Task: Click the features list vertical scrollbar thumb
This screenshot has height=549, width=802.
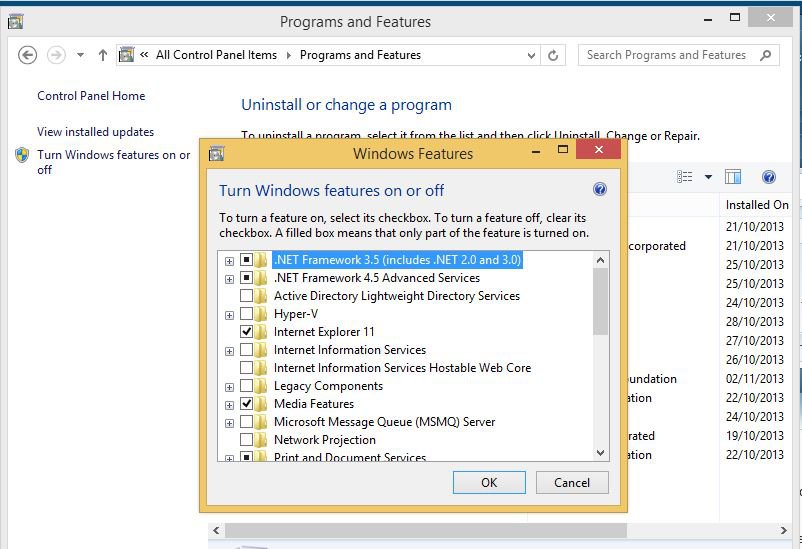Action: (x=600, y=302)
